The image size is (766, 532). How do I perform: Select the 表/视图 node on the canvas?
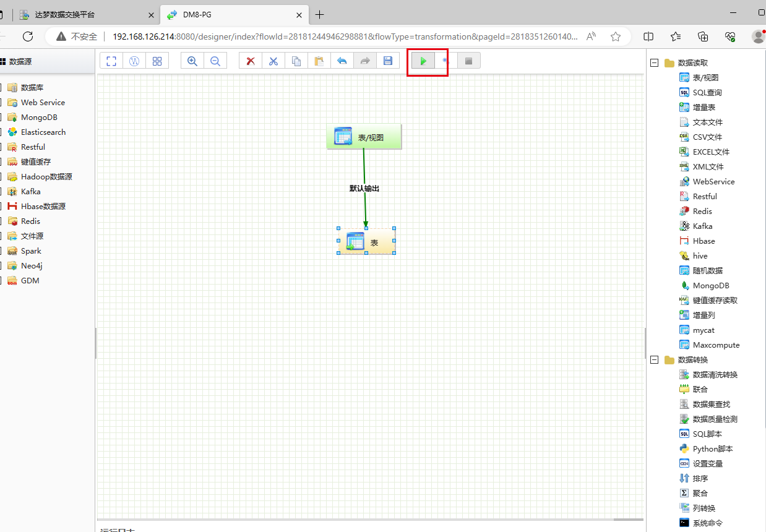[x=364, y=135]
